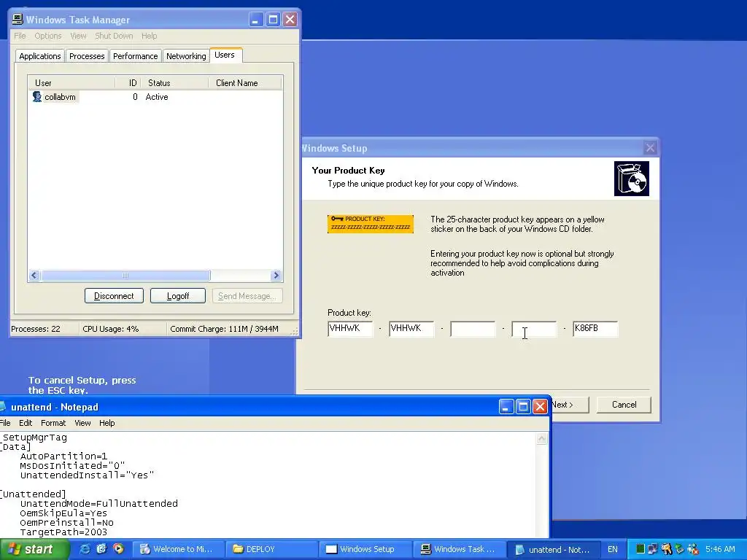
Task: Open Task Manager Options menu
Action: pyautogui.click(x=47, y=36)
